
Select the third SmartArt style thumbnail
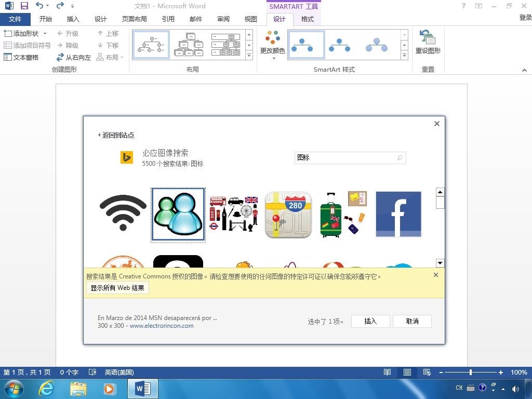click(377, 45)
